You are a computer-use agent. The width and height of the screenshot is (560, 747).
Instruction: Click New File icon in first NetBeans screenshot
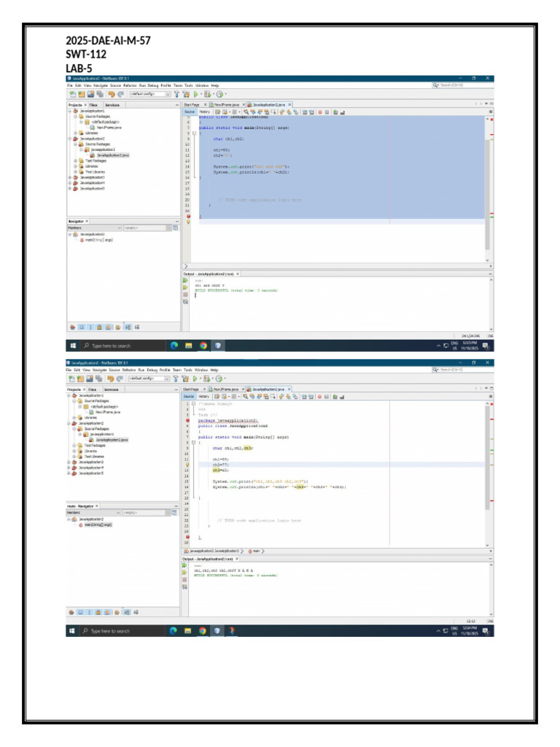(73, 94)
